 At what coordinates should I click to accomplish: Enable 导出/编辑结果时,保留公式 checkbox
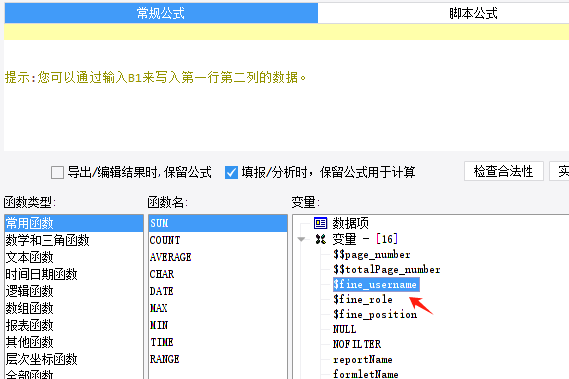(57, 172)
